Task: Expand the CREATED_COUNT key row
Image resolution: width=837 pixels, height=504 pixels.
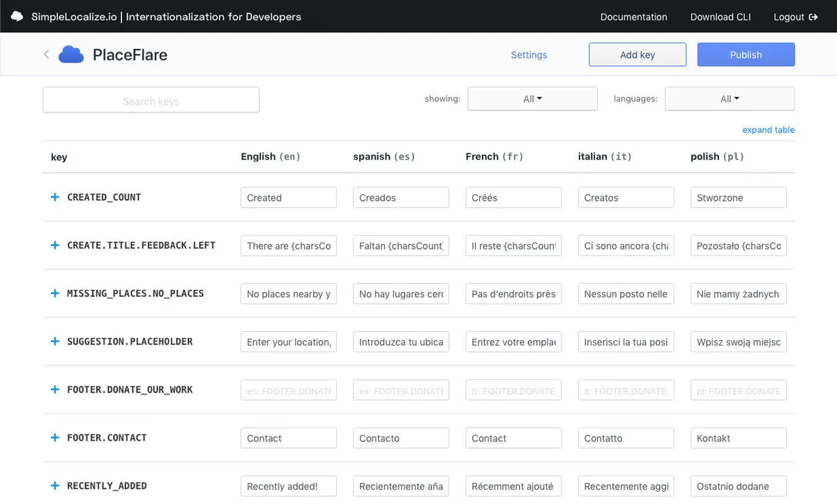Action: pyautogui.click(x=55, y=197)
